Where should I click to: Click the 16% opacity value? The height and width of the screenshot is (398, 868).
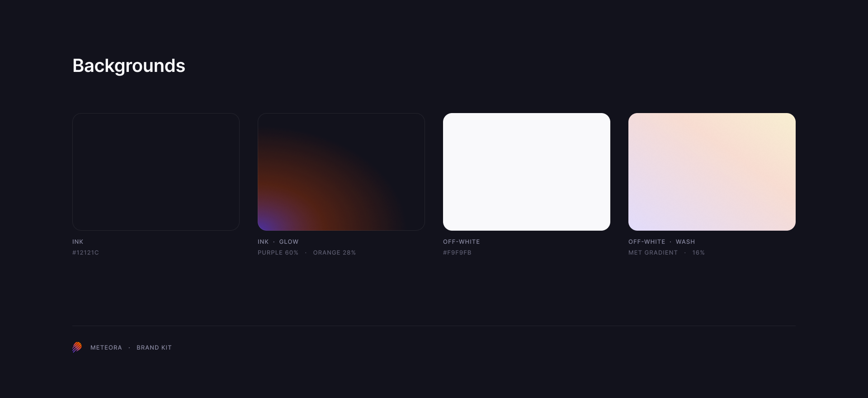click(698, 253)
